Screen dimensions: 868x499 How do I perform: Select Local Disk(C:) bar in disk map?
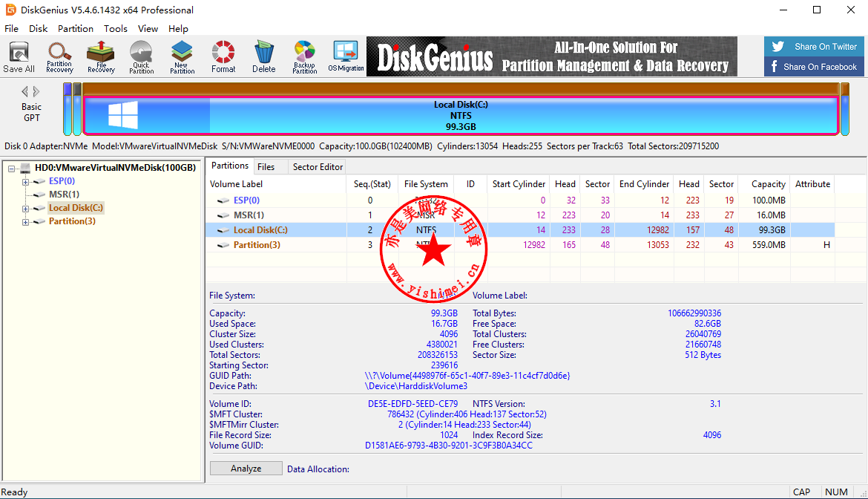coord(461,115)
